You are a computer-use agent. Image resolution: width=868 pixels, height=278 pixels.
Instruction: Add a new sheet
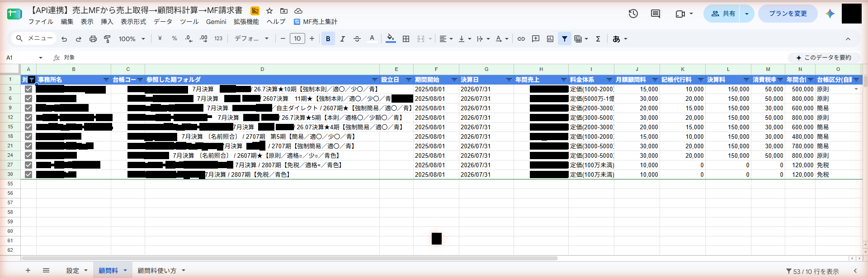[28, 270]
